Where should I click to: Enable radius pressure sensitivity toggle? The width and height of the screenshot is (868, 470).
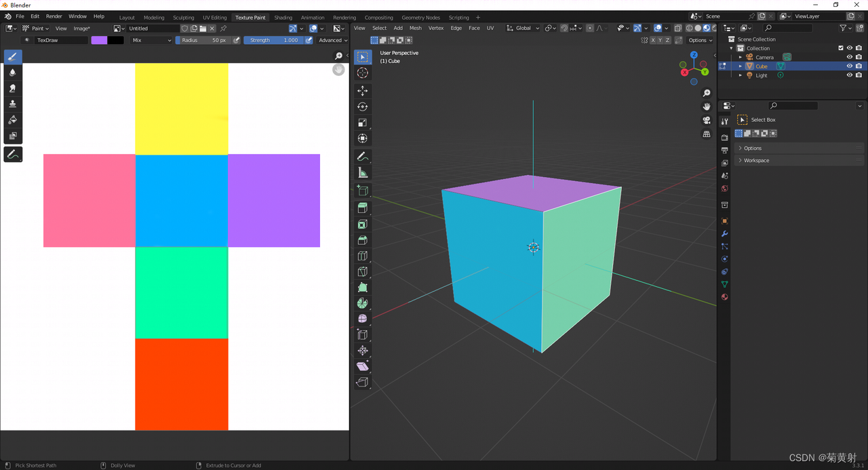click(x=237, y=40)
